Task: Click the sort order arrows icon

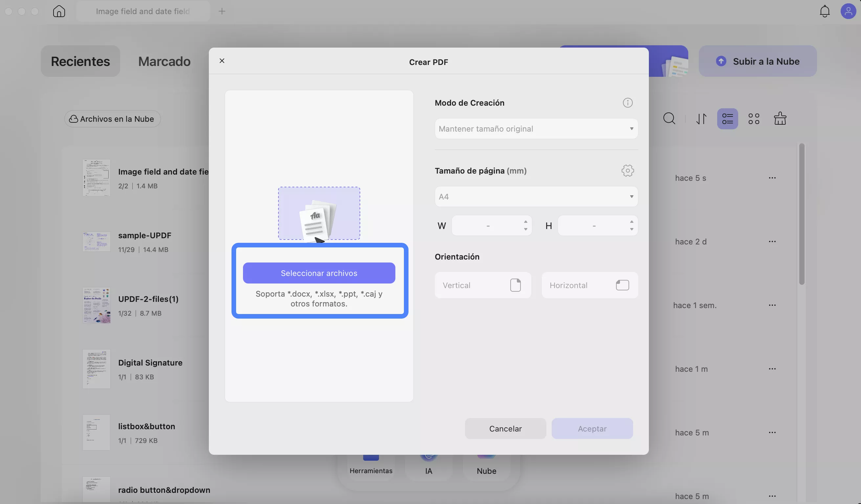Action: tap(701, 119)
